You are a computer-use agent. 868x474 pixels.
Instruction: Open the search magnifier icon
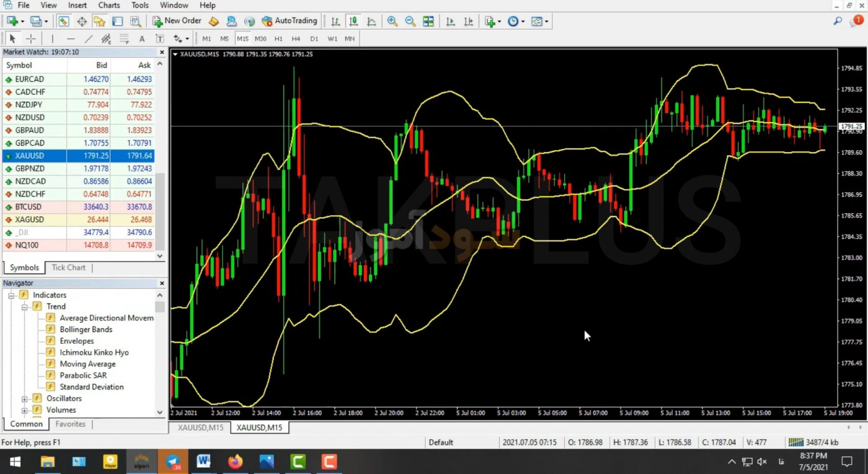[x=838, y=21]
